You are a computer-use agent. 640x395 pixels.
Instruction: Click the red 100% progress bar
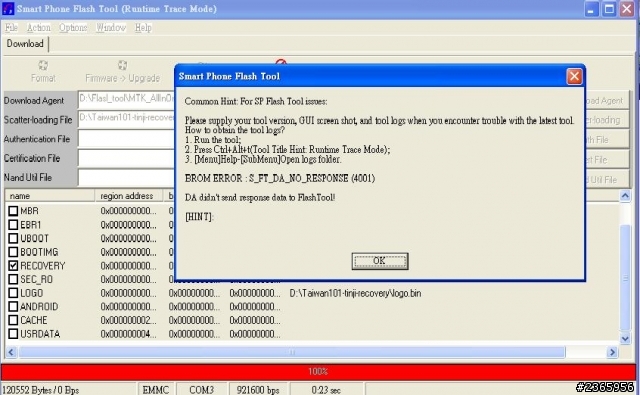[318, 371]
